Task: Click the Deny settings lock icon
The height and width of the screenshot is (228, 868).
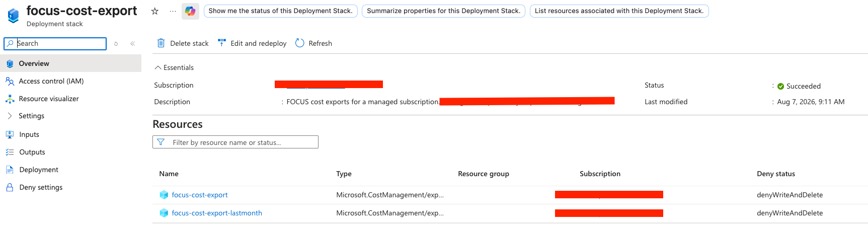Action: point(10,187)
